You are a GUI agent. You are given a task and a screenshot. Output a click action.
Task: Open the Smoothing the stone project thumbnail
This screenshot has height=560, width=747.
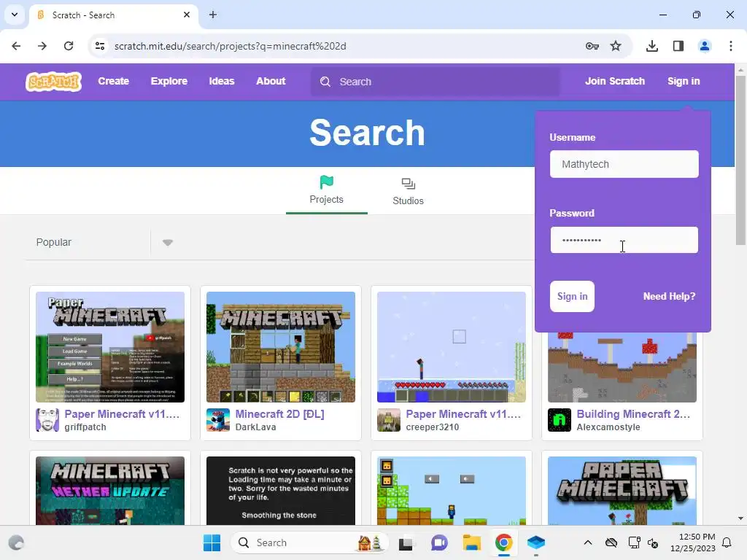[x=281, y=491]
